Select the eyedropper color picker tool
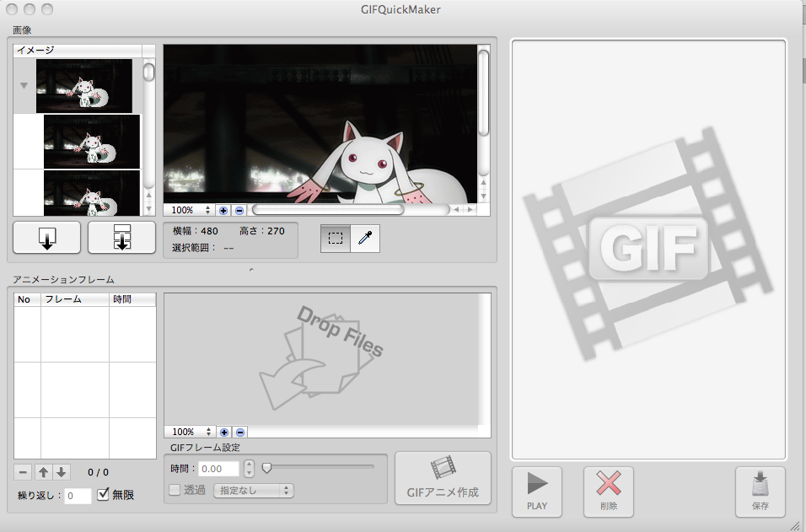The width and height of the screenshot is (806, 532). [x=365, y=239]
